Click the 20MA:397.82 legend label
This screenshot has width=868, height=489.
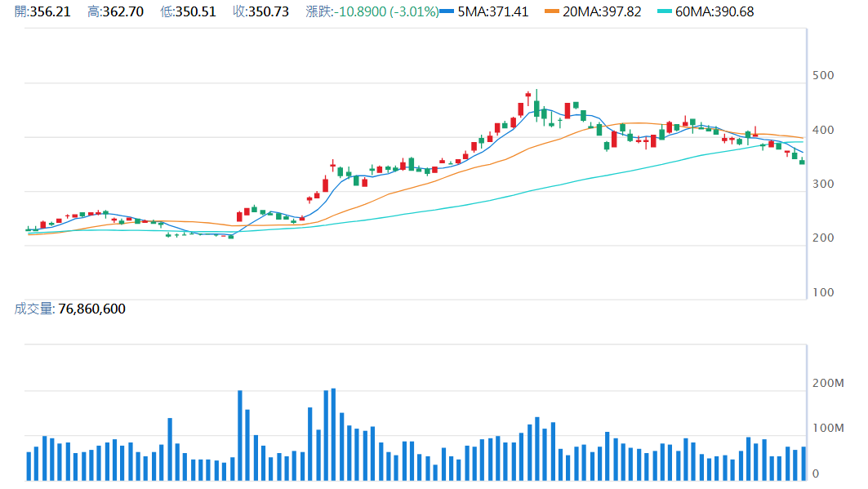602,11
